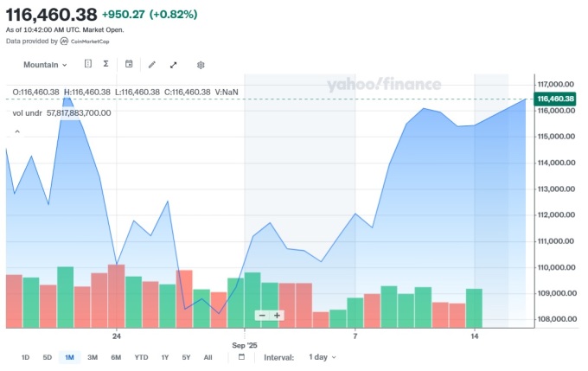Click the All range button

[208, 357]
